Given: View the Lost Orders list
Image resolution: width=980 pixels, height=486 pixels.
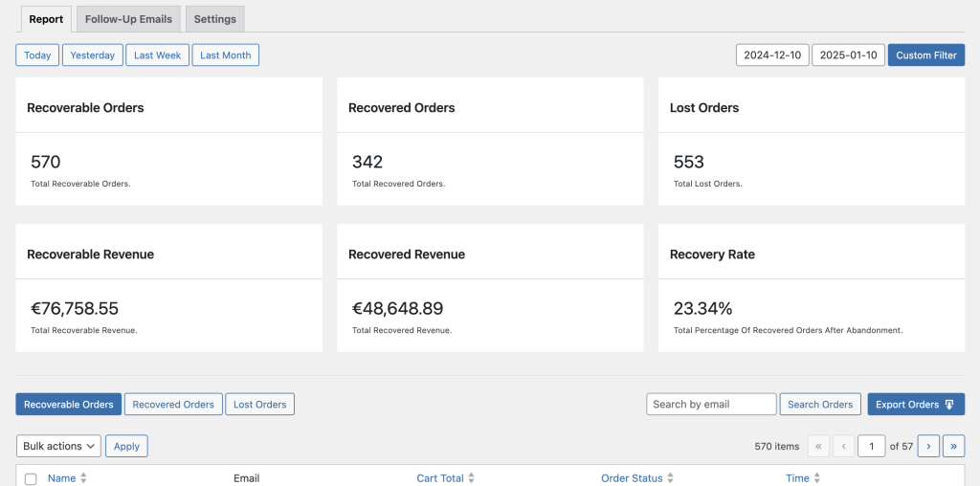Looking at the screenshot, I should pos(259,405).
